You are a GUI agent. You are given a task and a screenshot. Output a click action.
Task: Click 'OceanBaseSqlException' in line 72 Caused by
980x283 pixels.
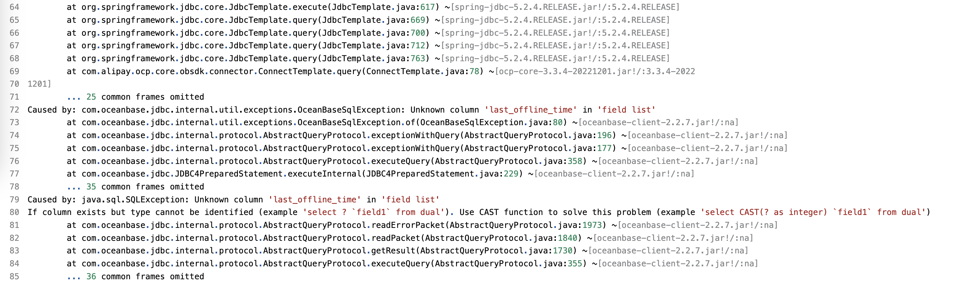[x=349, y=110]
